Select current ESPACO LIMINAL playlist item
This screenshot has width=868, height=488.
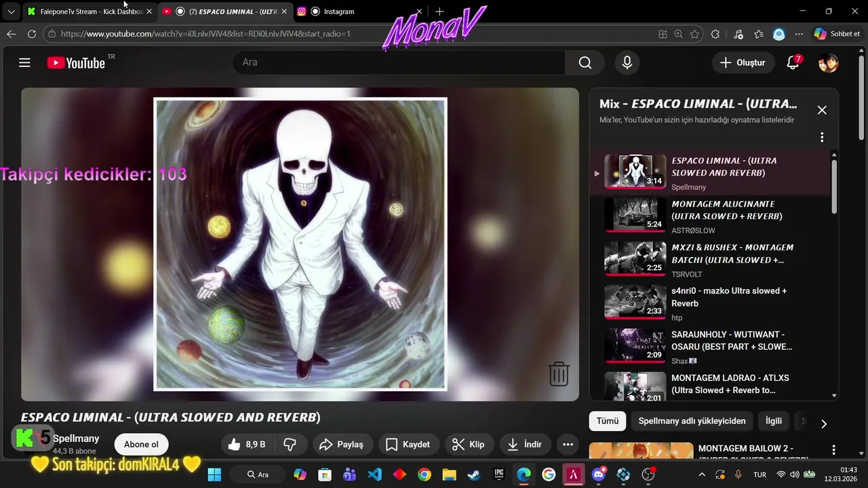point(710,173)
